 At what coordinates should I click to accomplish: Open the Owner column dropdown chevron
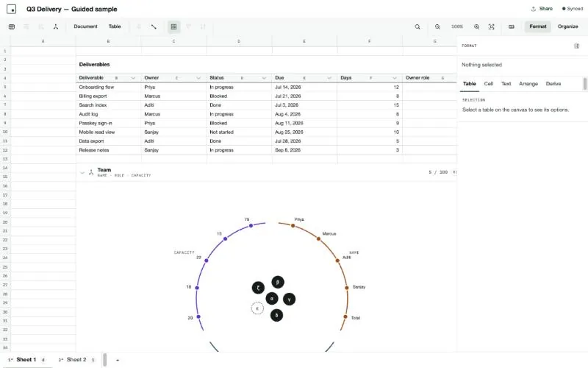pos(198,78)
